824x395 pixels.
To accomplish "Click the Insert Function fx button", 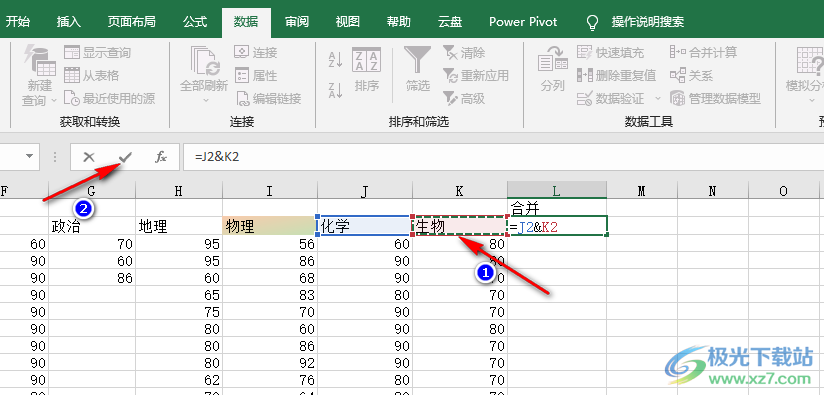I will (x=161, y=157).
